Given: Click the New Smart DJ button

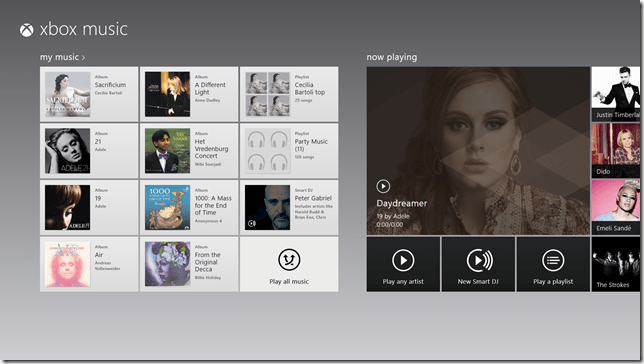Looking at the screenshot, I should (478, 264).
